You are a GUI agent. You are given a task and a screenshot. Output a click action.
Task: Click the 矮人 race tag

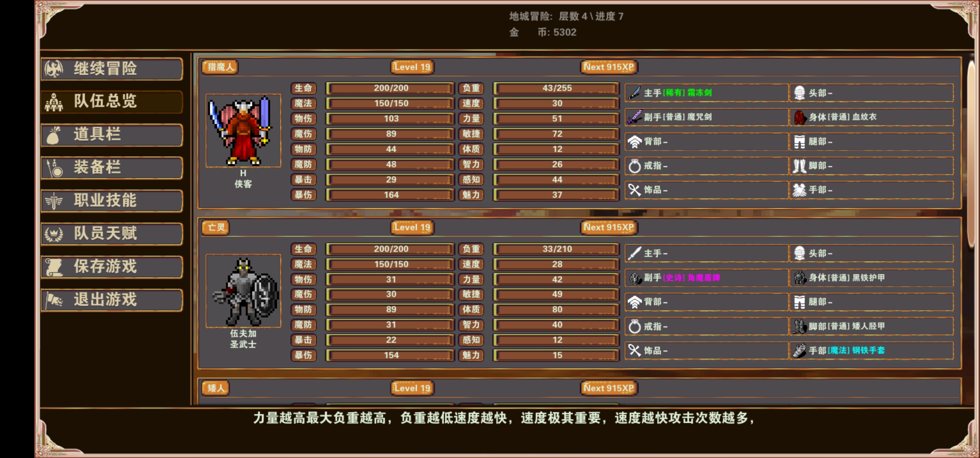(216, 388)
